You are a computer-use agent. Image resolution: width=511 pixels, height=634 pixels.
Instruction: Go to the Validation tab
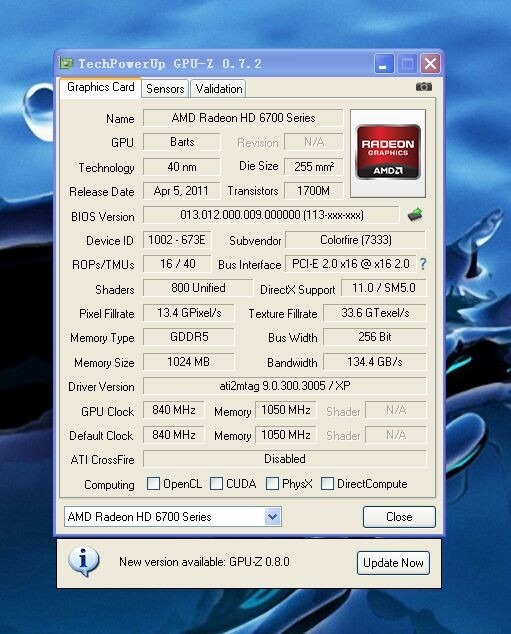click(x=219, y=89)
